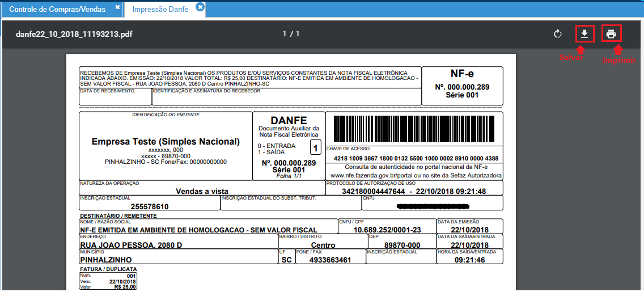The image size is (644, 292).
Task: Click the NF-e heading in the receipt box
Action: [x=462, y=74]
